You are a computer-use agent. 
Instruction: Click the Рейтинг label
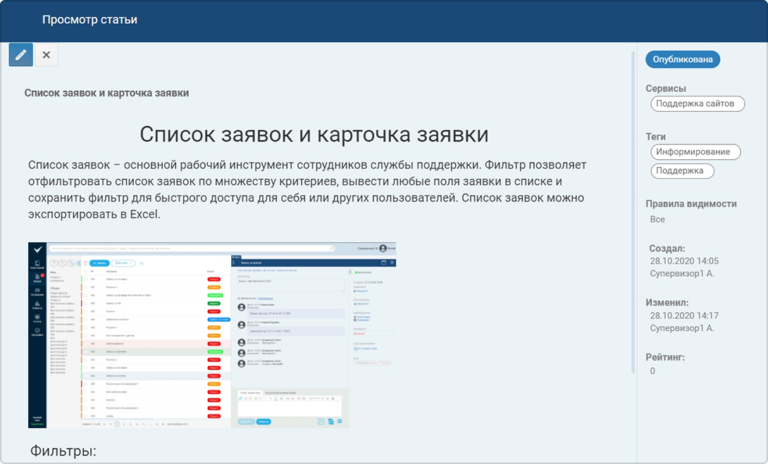pos(665,358)
